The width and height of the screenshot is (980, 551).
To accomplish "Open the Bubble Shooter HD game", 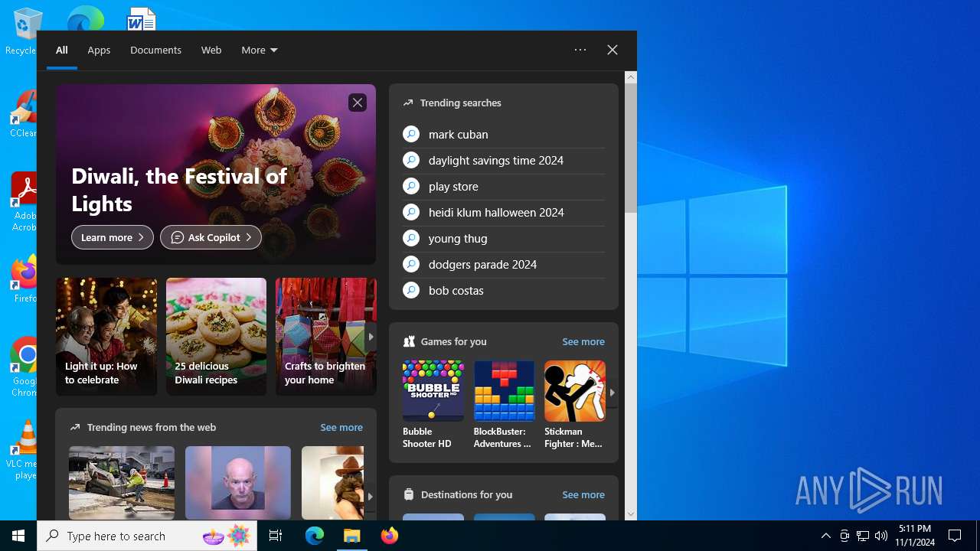I will (x=433, y=405).
